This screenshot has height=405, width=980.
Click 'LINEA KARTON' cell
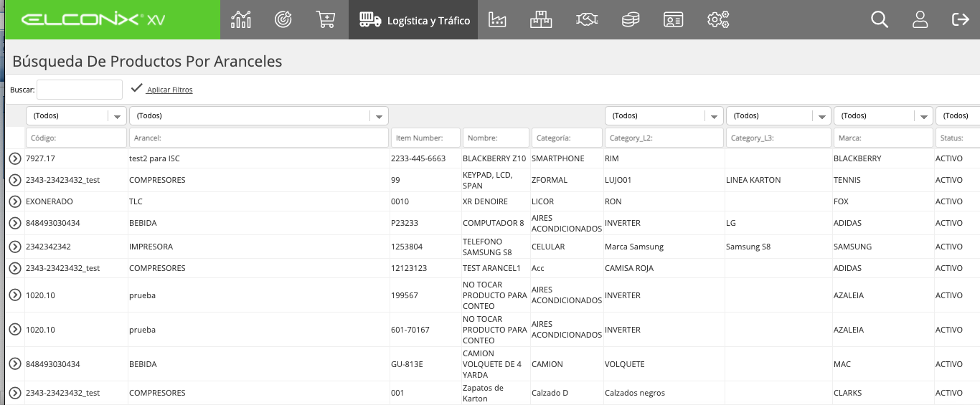click(753, 180)
